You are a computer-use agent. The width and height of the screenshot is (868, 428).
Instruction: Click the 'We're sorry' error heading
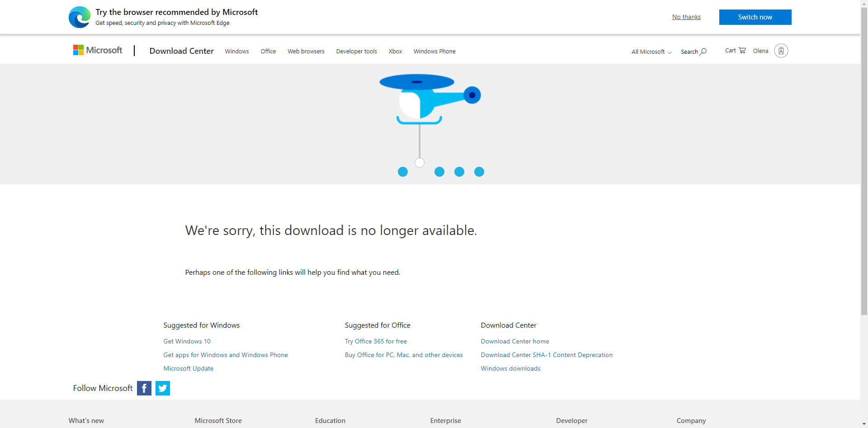[331, 230]
